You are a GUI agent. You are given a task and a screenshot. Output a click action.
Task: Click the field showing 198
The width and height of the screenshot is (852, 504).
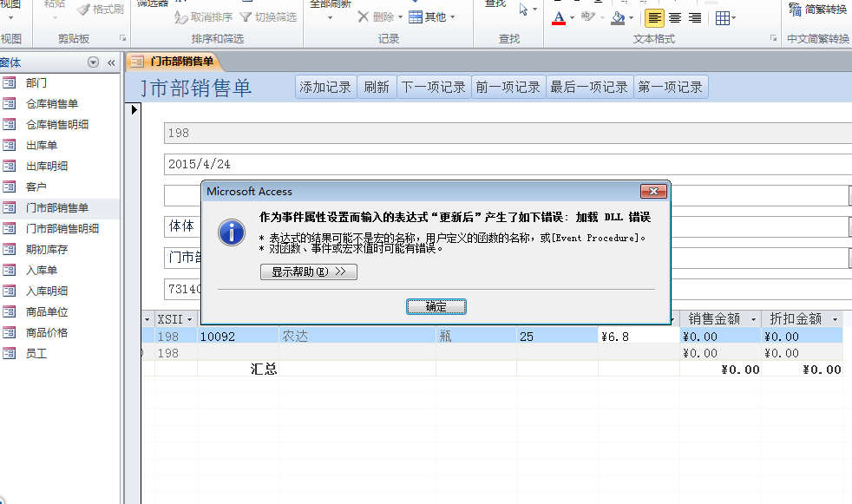pos(508,133)
